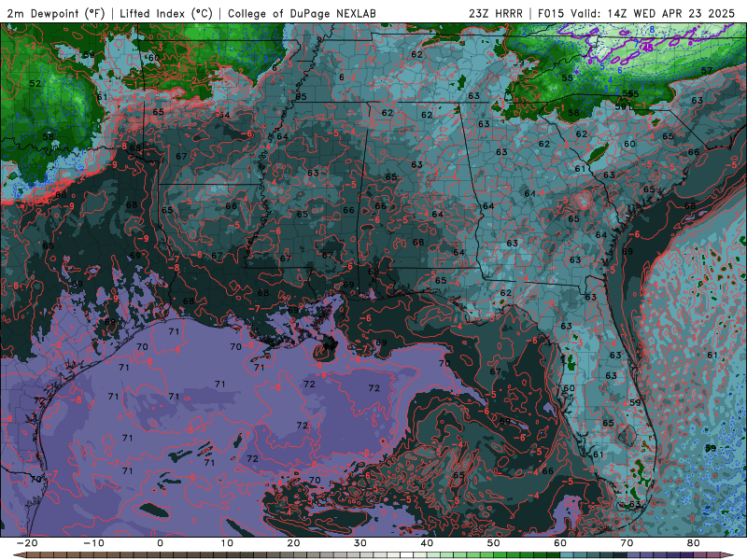Viewport: 747px width, 560px height.
Task: Click the 20 tick label on the color scale
Action: click(293, 543)
